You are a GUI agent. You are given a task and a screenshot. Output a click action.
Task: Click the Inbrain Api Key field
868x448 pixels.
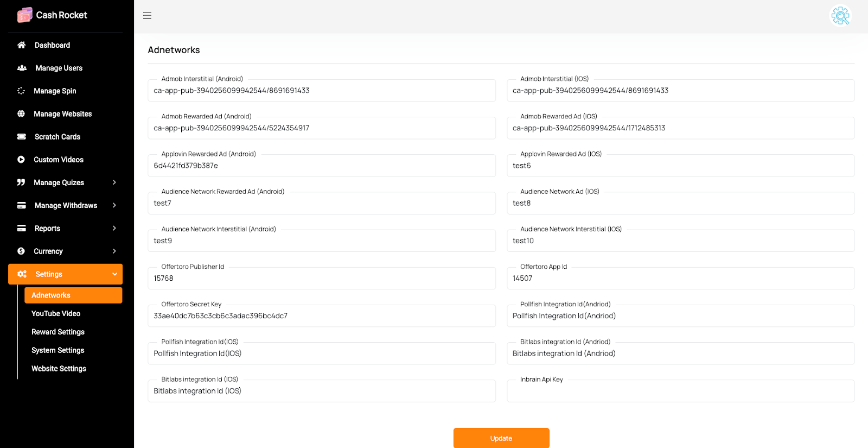click(680, 392)
